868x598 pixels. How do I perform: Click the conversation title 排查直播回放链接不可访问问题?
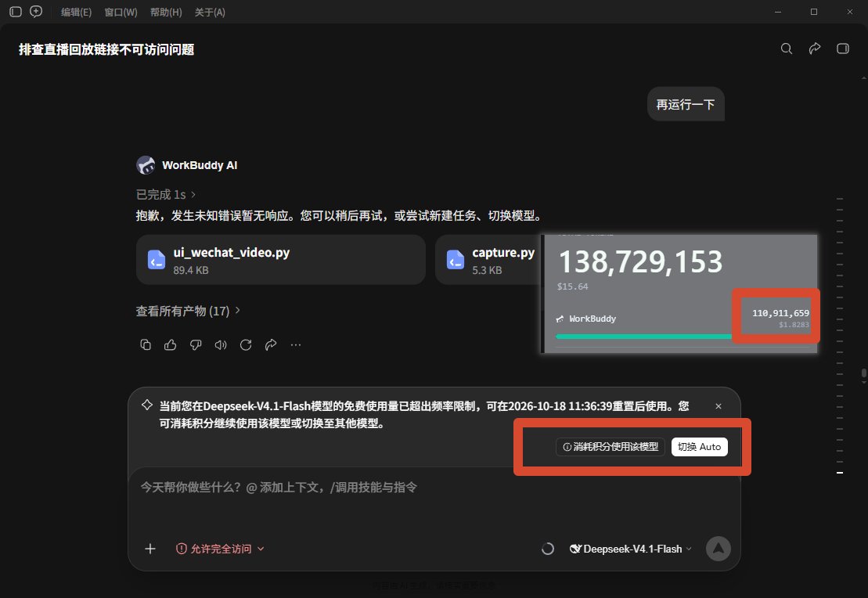coord(106,49)
